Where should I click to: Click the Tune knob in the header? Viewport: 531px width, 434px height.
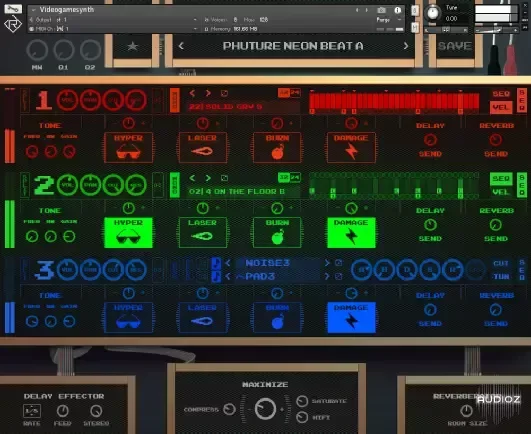432,13
